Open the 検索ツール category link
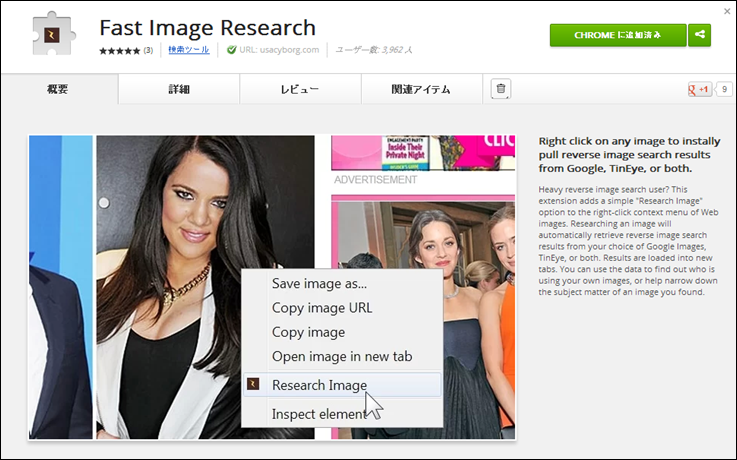 pos(188,49)
